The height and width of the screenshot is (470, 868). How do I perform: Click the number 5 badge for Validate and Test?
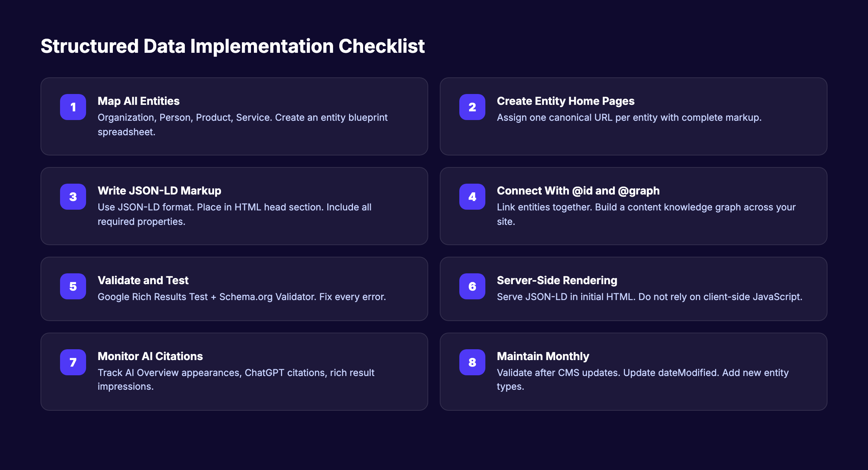[x=73, y=286]
